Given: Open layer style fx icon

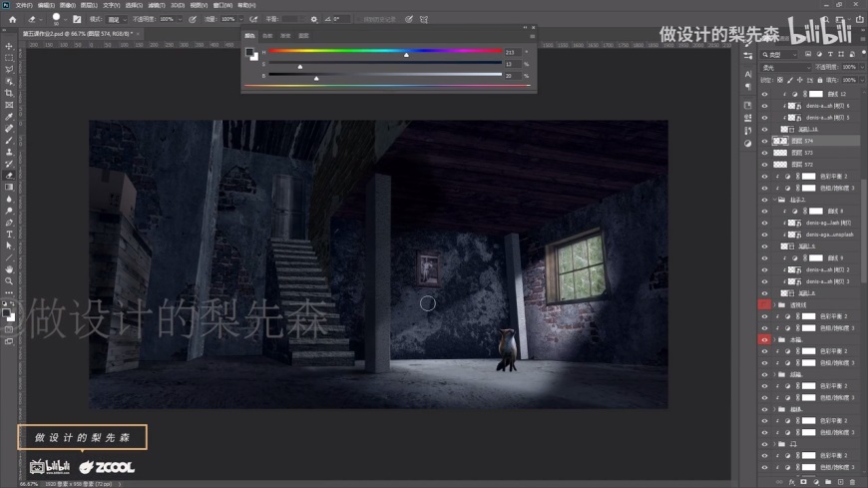Looking at the screenshot, I should 791,482.
